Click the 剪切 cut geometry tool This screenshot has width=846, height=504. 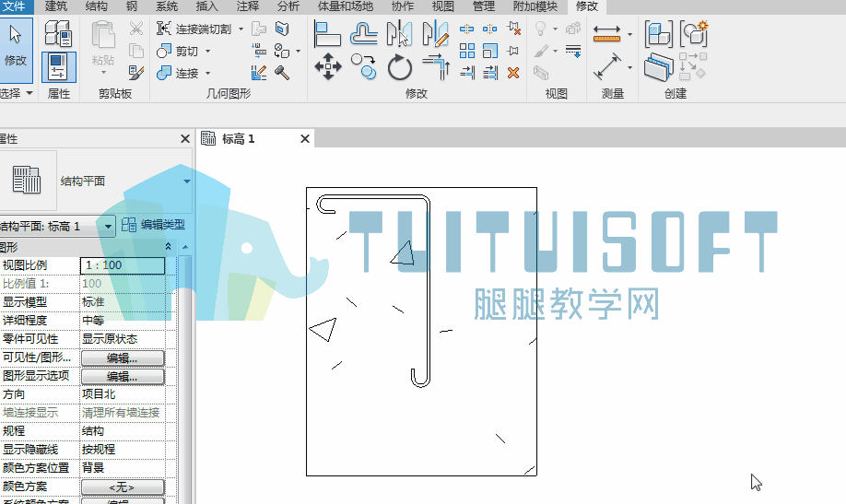coord(178,52)
